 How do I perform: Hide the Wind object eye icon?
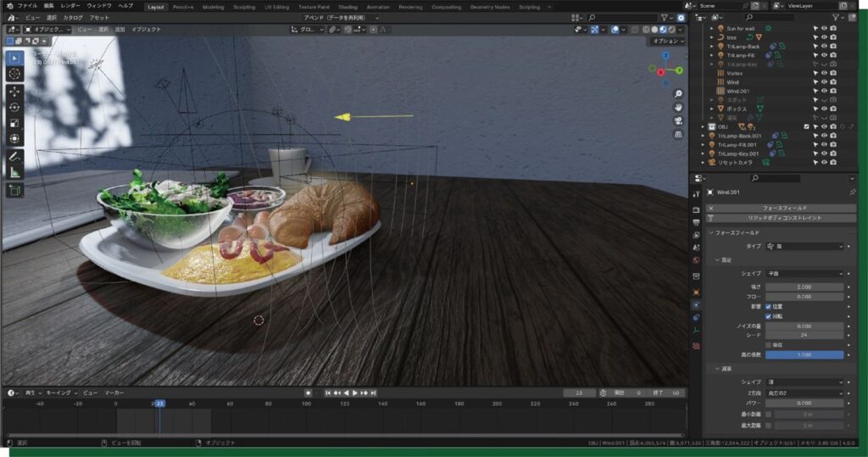point(824,82)
